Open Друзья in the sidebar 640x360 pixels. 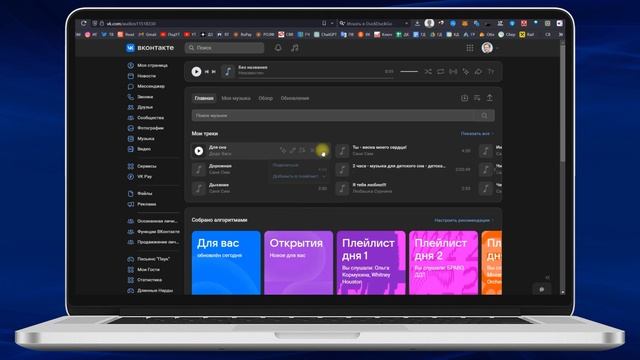coord(140,107)
